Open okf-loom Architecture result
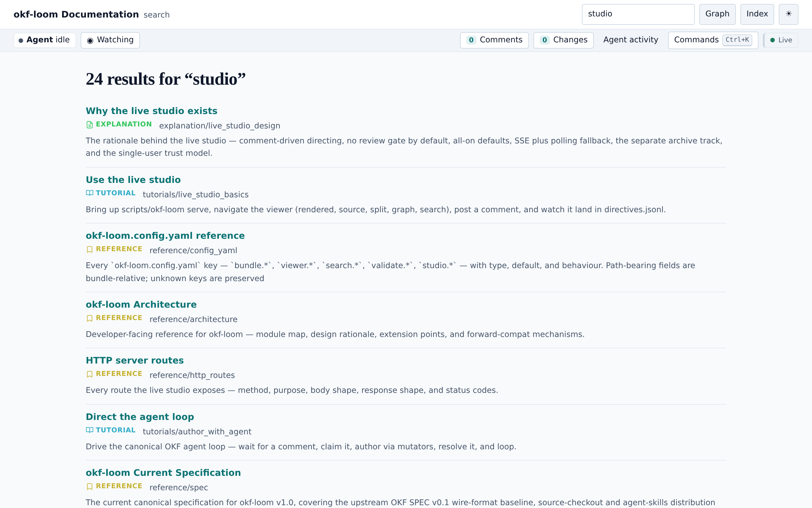Screen dimensions: 812x508 (x=141, y=305)
